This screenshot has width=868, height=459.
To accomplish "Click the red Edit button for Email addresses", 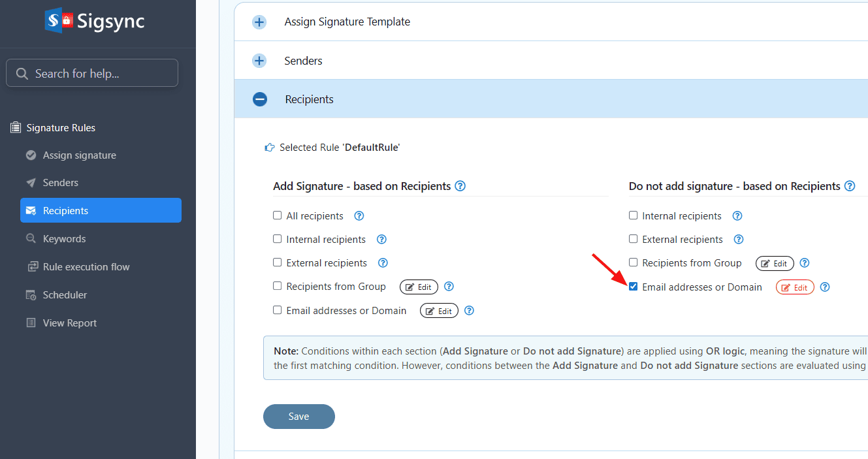I will (x=795, y=287).
